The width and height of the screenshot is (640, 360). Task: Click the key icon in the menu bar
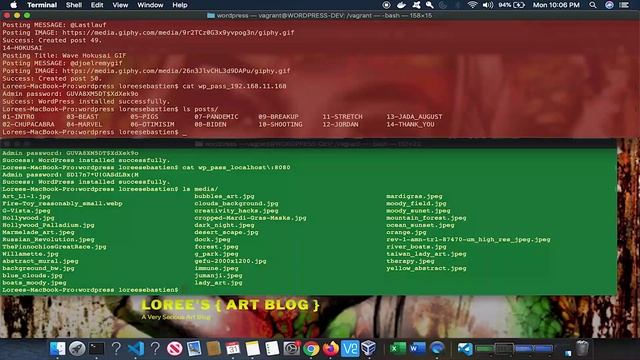[x=429, y=5]
